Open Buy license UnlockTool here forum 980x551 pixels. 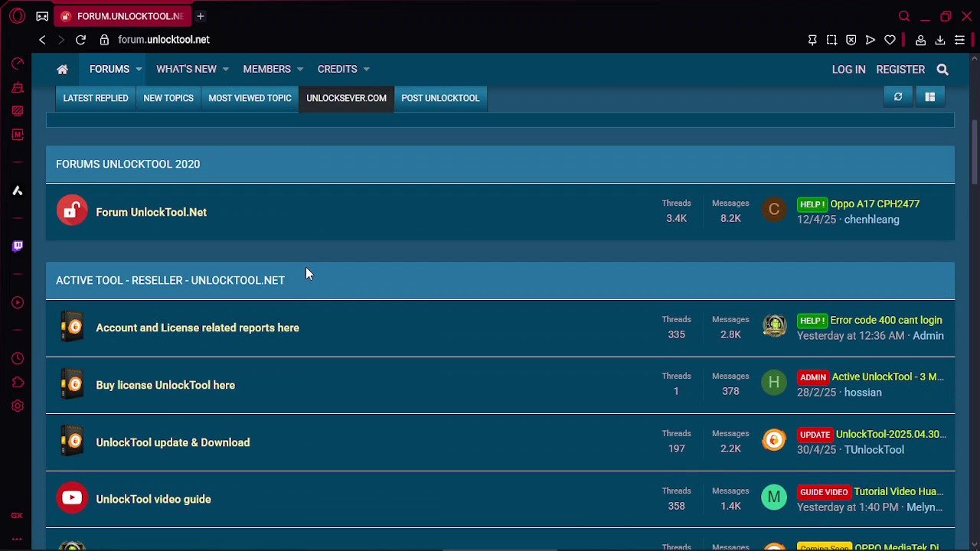[165, 385]
